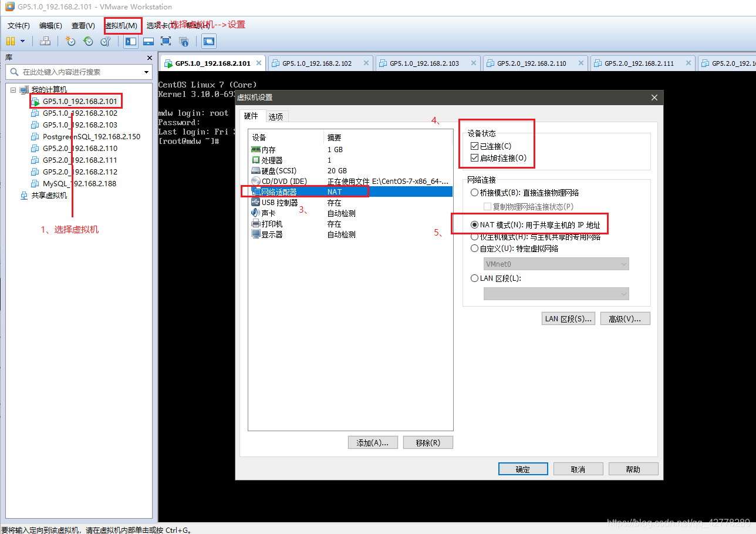Viewport: 756px width, 534px height.
Task: Click the Unity mode toolbar icon
Action: coord(184,41)
